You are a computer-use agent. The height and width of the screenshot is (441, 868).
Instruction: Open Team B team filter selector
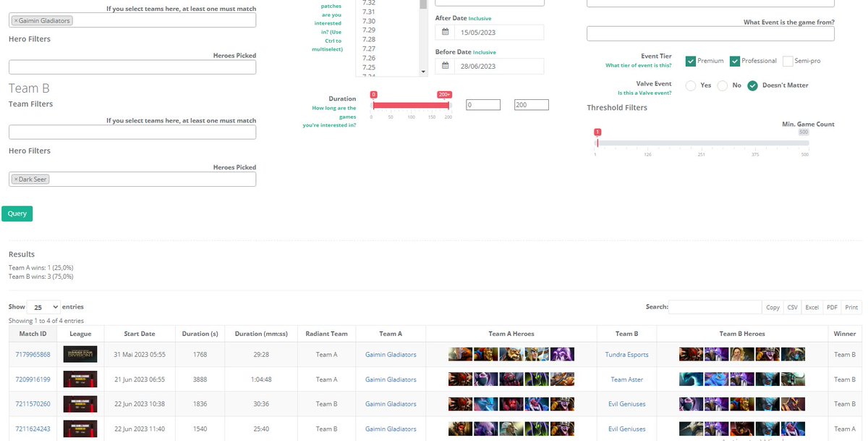click(x=132, y=132)
